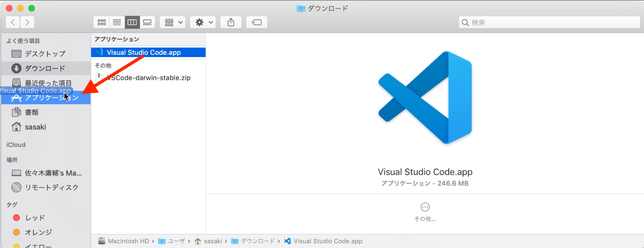Open デスクトップ in the sidebar
Screen dimensions: 644x248
point(46,54)
